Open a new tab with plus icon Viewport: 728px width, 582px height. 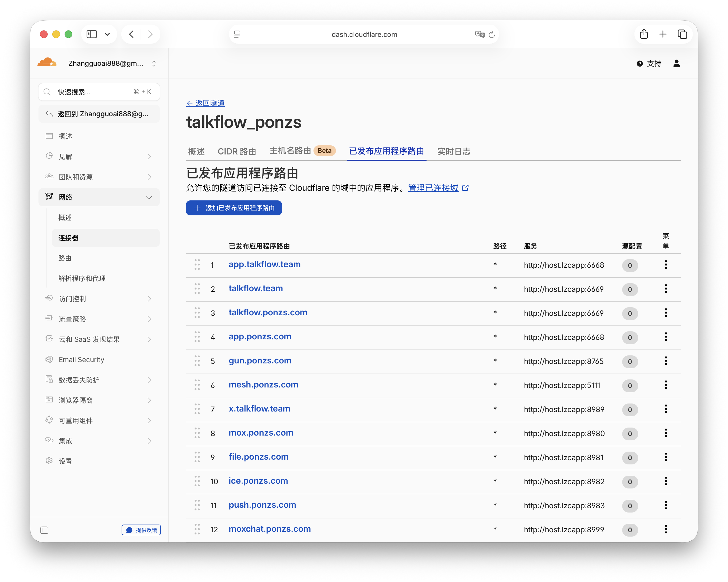point(663,34)
